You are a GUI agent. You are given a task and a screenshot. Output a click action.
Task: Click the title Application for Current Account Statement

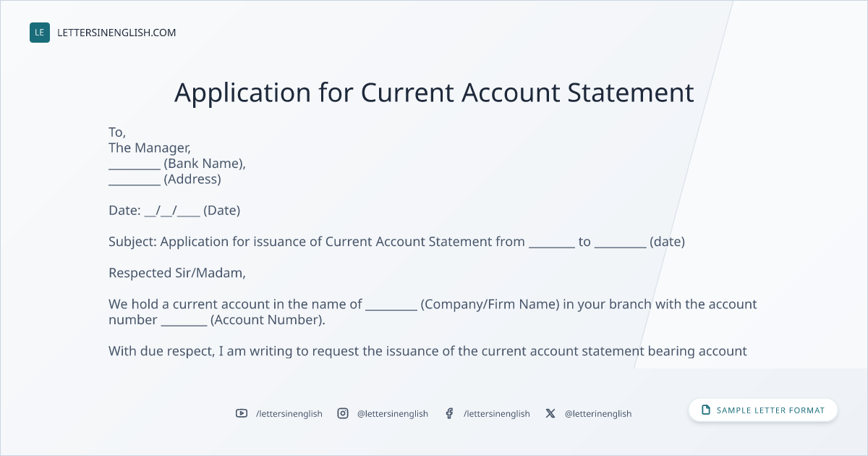pos(434,93)
